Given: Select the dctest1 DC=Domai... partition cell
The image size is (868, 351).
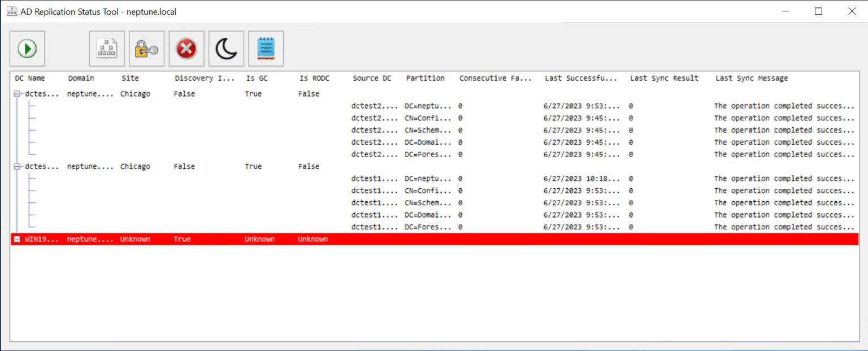Looking at the screenshot, I should [428, 215].
